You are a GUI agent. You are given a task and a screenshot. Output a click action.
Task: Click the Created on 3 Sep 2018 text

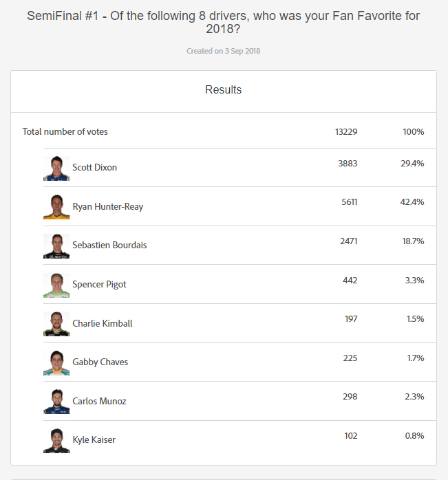point(224,51)
